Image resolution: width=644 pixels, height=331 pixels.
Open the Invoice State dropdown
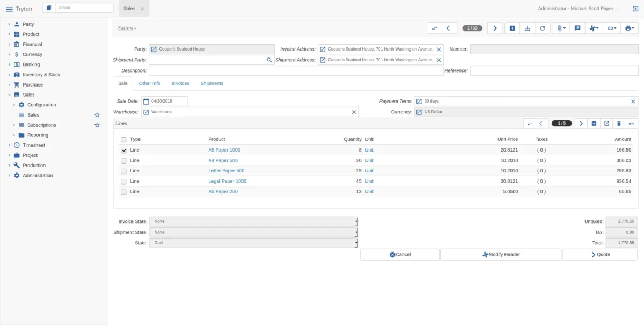(253, 221)
